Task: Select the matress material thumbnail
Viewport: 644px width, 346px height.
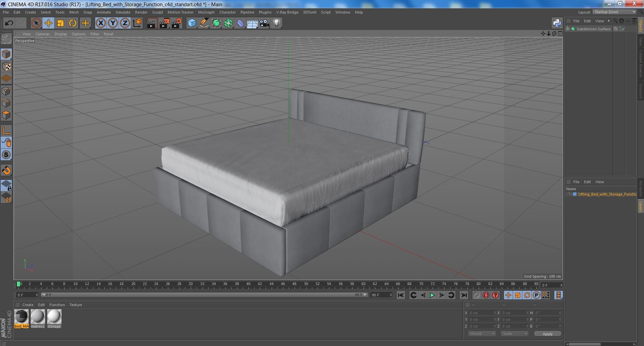Action: coord(38,319)
